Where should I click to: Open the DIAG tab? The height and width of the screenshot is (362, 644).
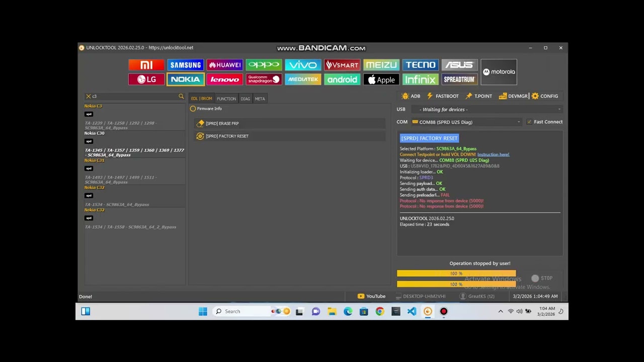click(246, 99)
